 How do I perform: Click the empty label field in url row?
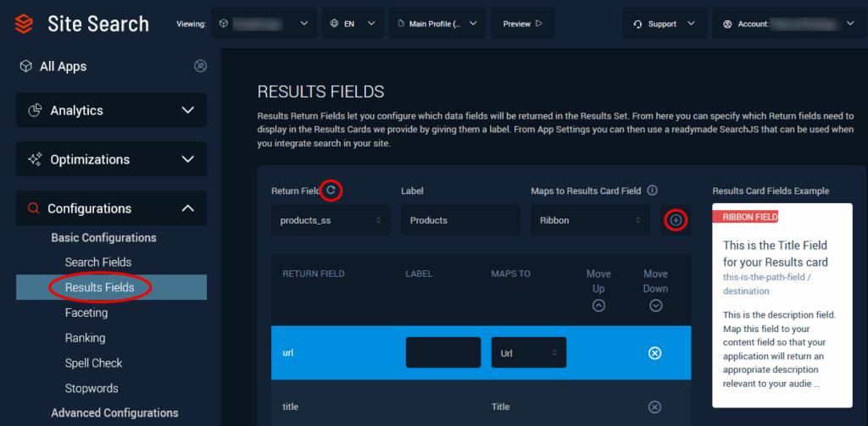(x=443, y=352)
